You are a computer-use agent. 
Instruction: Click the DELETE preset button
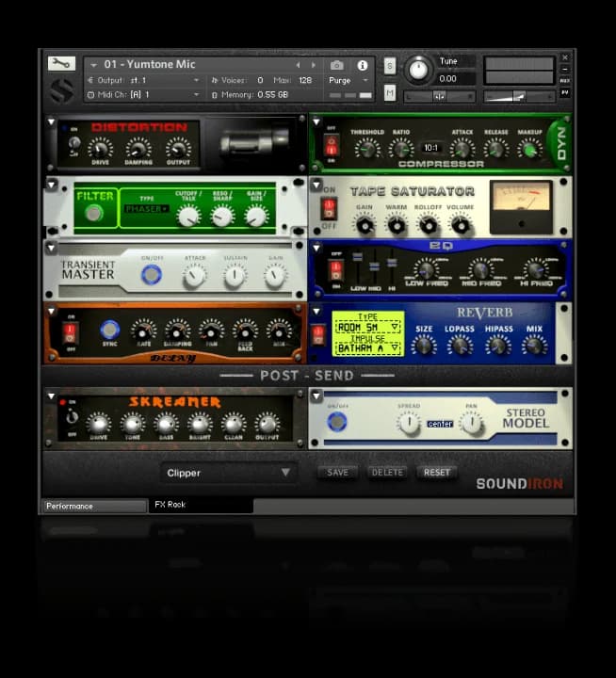tap(387, 473)
